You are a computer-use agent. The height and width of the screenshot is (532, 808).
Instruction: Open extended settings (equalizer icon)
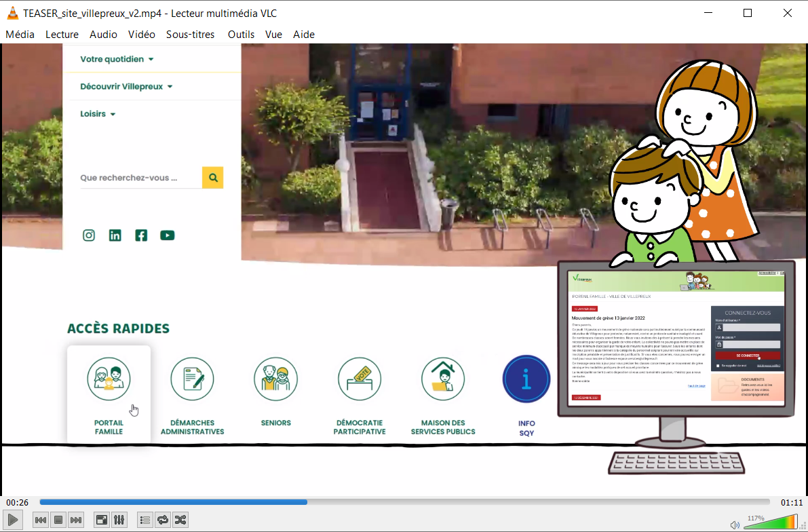(x=119, y=520)
